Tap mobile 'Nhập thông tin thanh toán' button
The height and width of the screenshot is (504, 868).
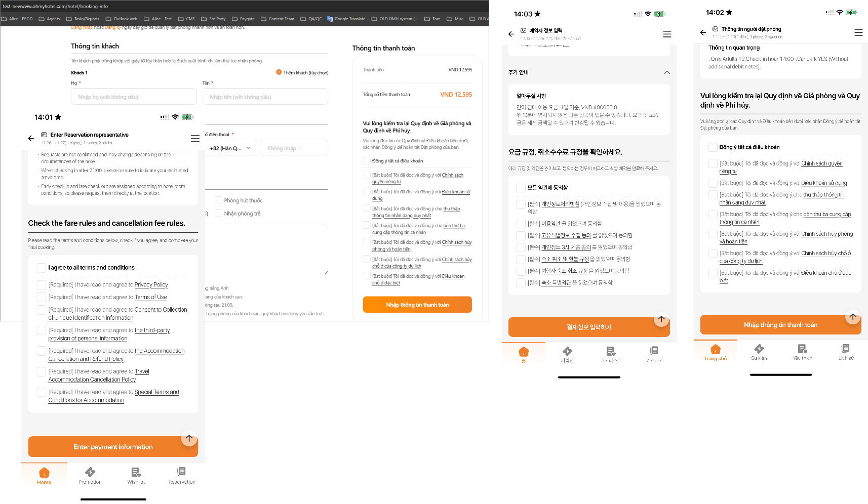pyautogui.click(x=780, y=325)
